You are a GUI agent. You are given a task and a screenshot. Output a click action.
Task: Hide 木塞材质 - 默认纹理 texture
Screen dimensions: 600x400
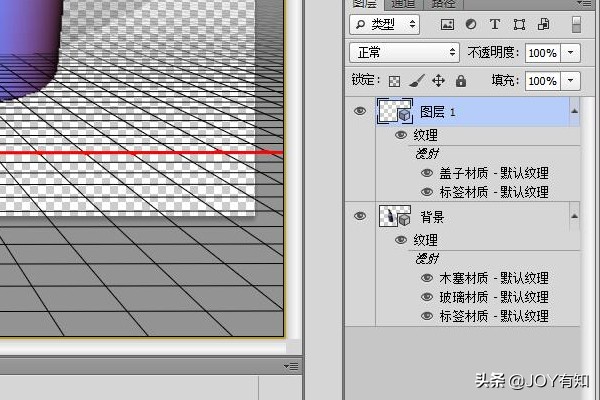tap(427, 278)
